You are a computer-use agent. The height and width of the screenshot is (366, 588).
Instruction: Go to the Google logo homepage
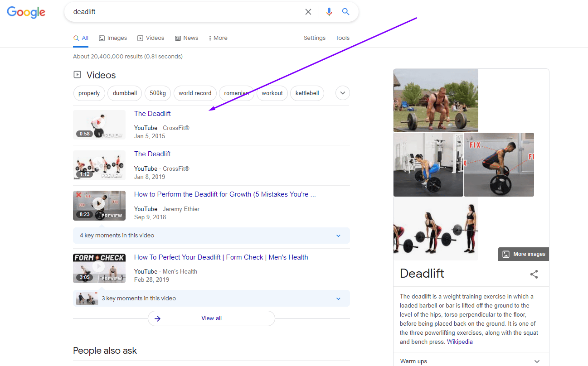(26, 12)
